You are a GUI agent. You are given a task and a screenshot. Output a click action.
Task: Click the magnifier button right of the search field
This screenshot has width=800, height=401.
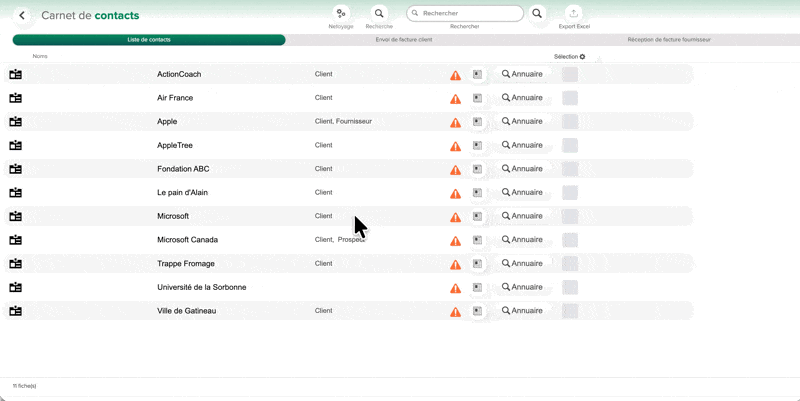537,14
